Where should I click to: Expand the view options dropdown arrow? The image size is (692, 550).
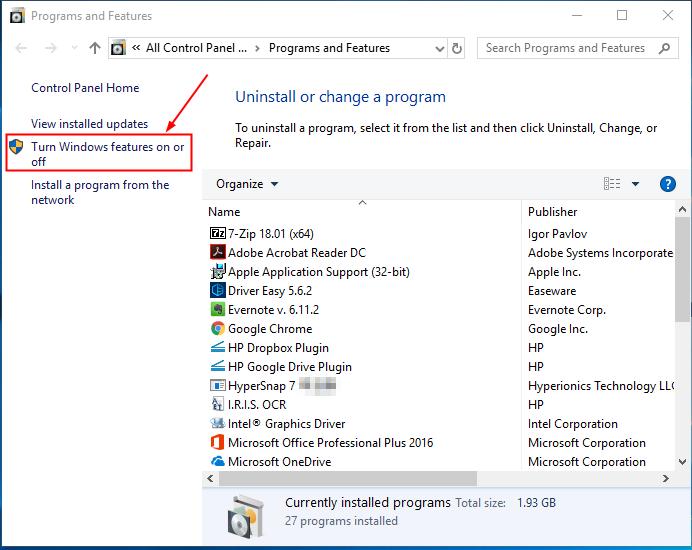click(636, 184)
